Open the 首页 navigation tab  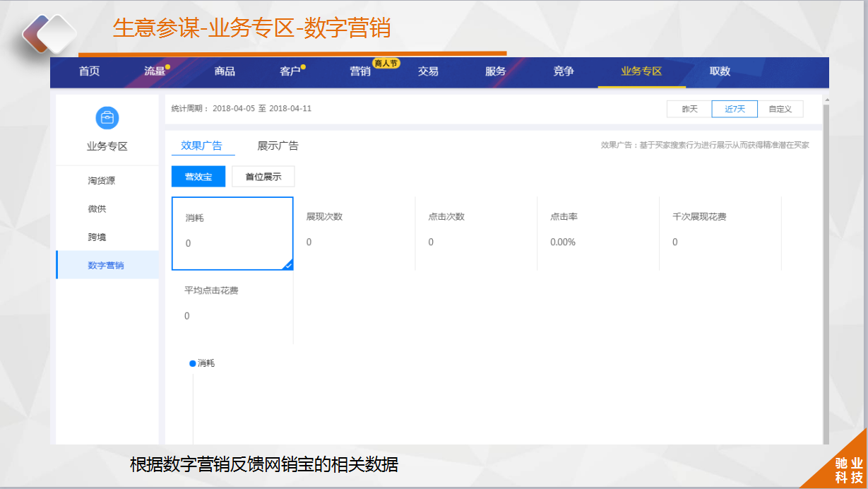tap(90, 71)
